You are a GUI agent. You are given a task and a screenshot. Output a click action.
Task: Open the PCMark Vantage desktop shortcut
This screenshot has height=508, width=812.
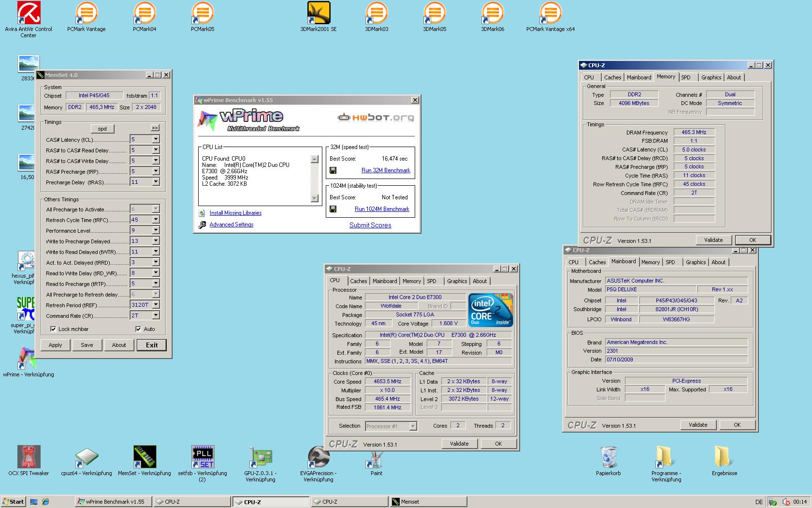click(x=87, y=13)
